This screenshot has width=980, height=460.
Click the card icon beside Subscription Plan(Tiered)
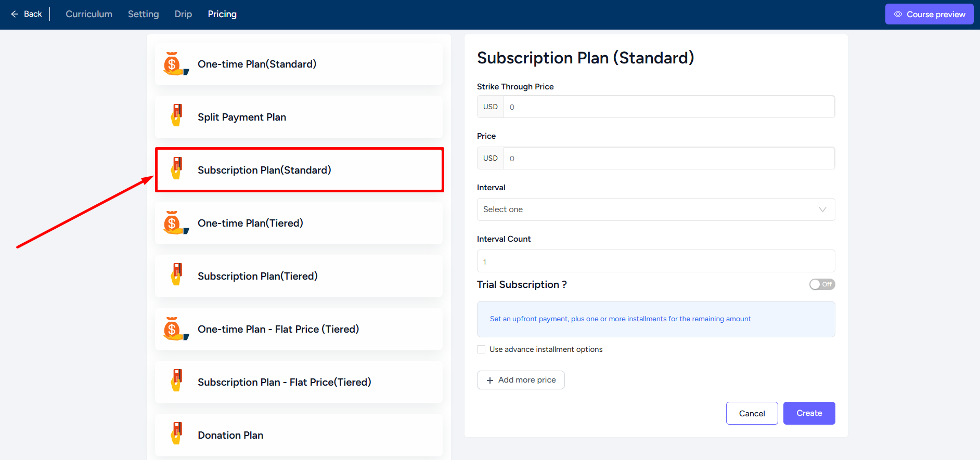tap(177, 274)
